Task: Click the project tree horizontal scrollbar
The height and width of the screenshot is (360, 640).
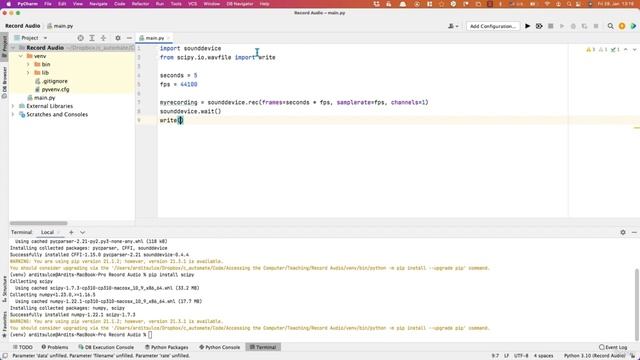Action: point(38,223)
